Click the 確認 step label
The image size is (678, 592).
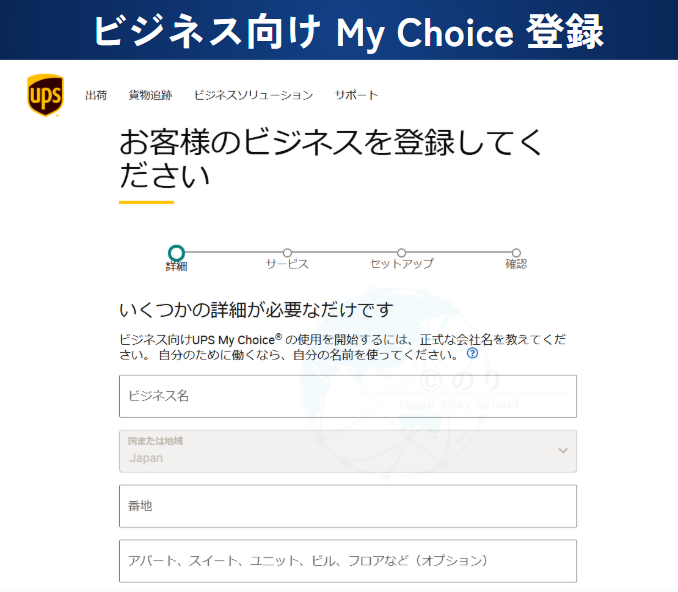point(516,264)
